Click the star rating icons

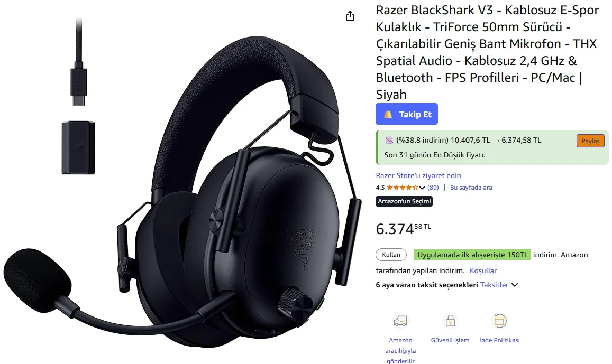click(402, 188)
